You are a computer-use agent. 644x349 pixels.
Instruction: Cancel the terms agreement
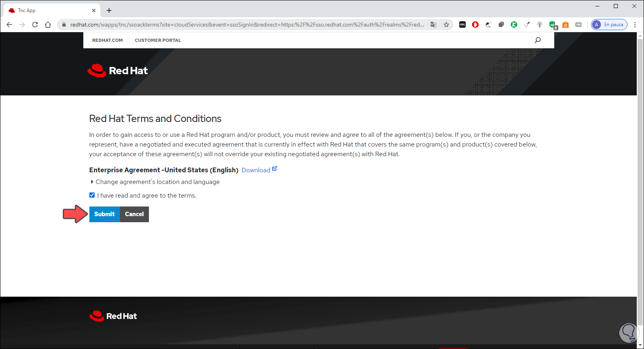(134, 214)
